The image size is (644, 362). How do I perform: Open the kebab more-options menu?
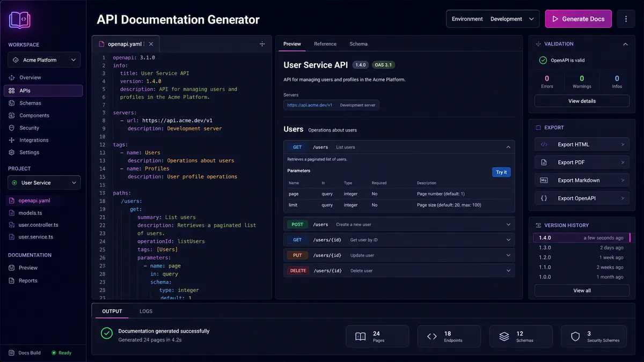point(626,19)
